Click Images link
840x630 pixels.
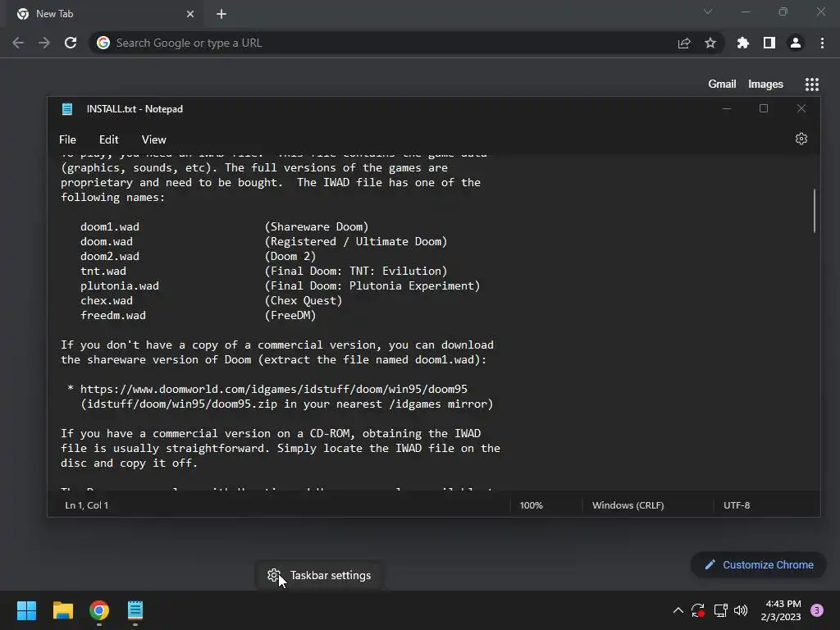click(x=765, y=84)
